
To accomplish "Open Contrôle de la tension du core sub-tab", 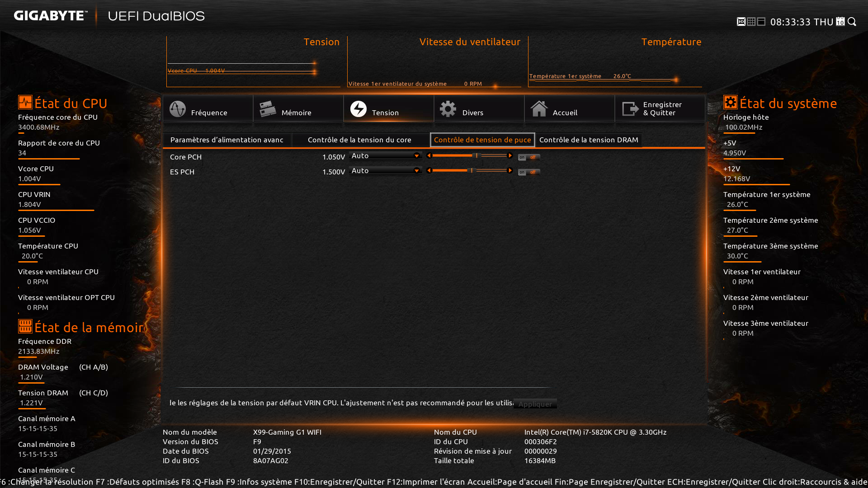I will [x=360, y=140].
